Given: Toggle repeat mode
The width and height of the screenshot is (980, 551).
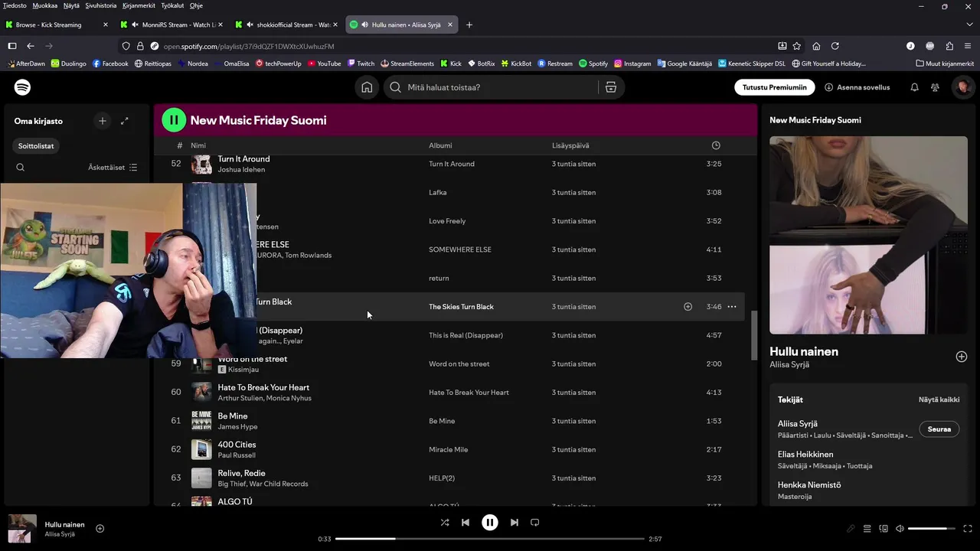Looking at the screenshot, I should click(x=535, y=523).
